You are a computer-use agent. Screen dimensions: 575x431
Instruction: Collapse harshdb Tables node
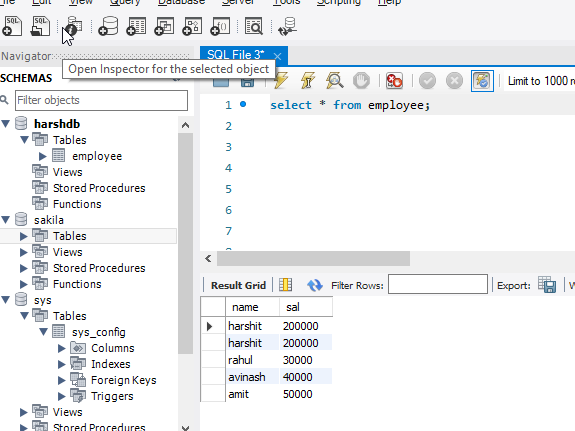click(24, 139)
